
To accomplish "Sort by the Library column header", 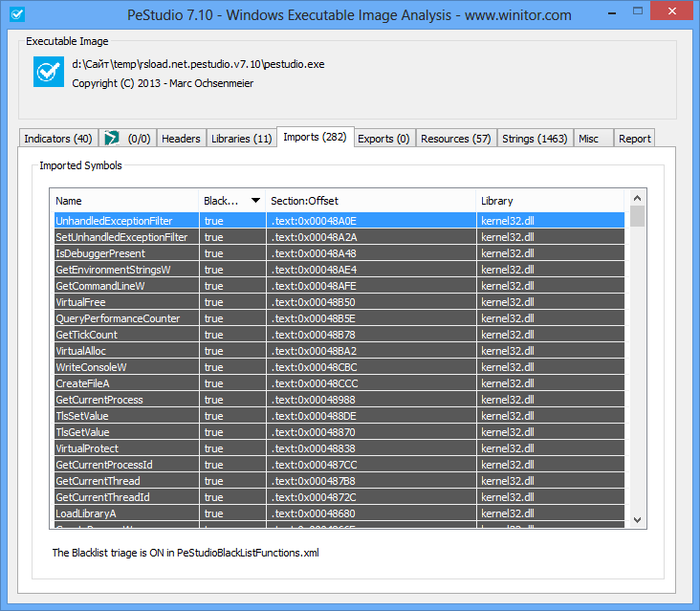I will click(550, 201).
